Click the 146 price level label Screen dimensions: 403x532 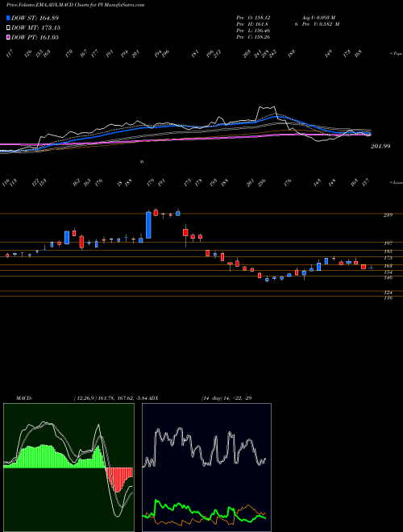(388, 278)
